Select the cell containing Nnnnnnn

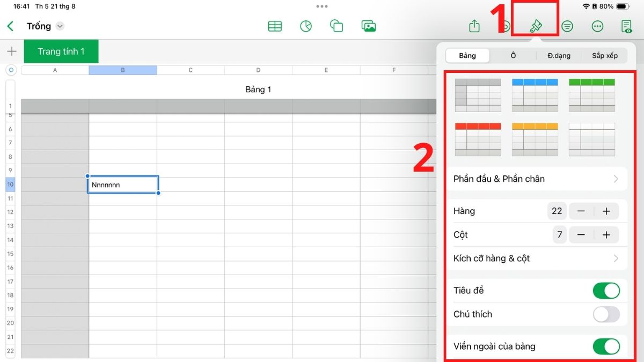pos(123,184)
